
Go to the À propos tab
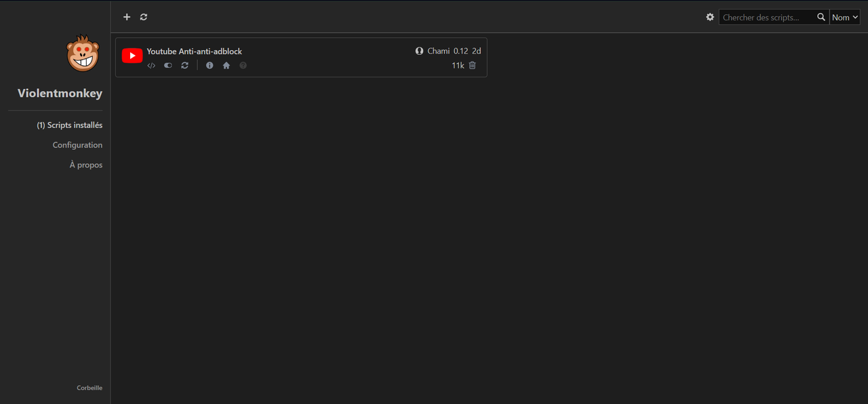pyautogui.click(x=86, y=165)
